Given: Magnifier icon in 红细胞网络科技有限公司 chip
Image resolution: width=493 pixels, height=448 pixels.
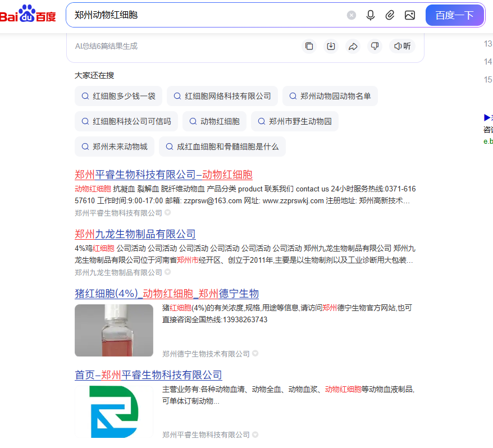Looking at the screenshot, I should coord(177,96).
